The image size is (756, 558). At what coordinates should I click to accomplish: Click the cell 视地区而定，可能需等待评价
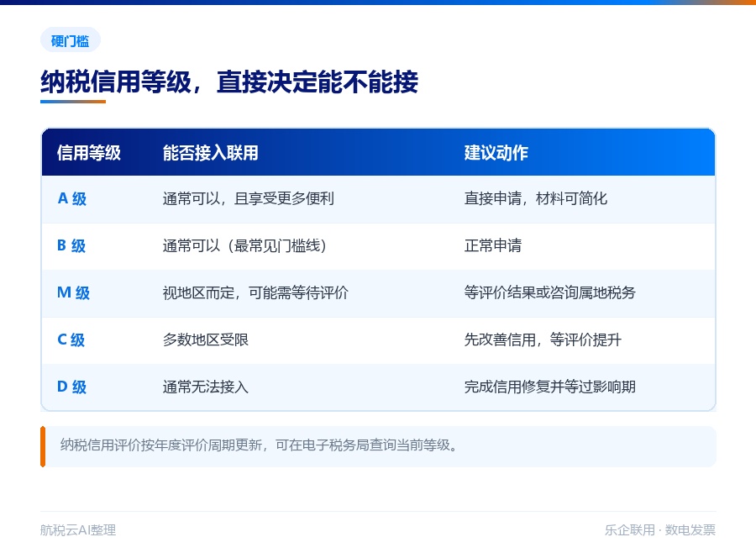coord(255,292)
